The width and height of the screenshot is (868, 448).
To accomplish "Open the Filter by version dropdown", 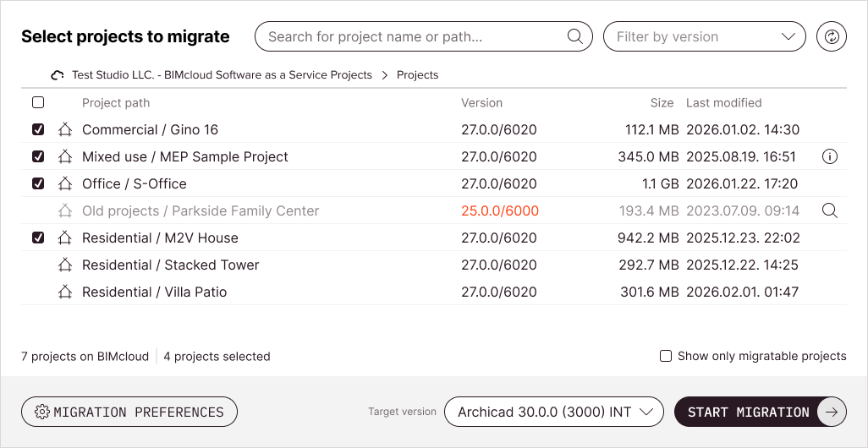I will coord(705,36).
